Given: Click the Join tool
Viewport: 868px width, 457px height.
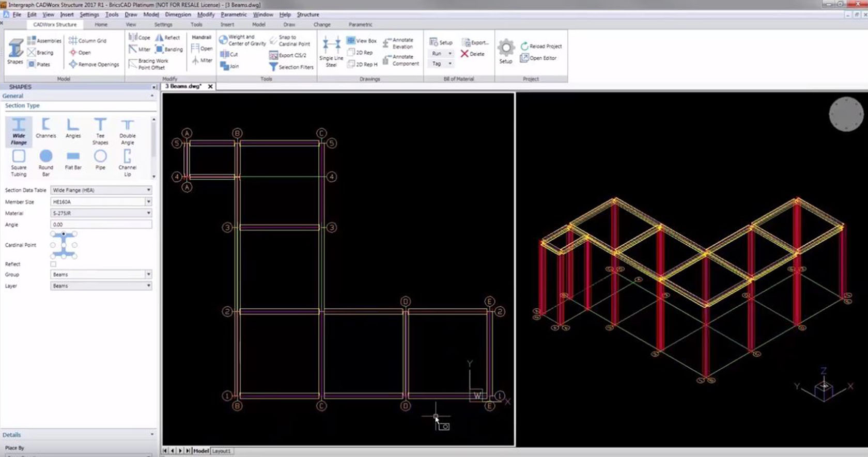Looking at the screenshot, I should point(229,66).
